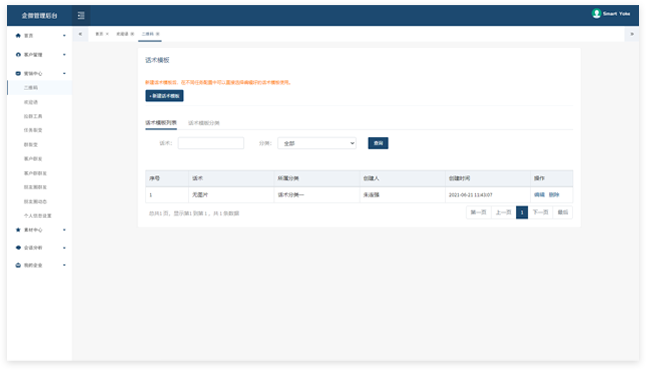
Task: Select 欢迎语 in the sidebar submenu
Action: pyautogui.click(x=31, y=102)
